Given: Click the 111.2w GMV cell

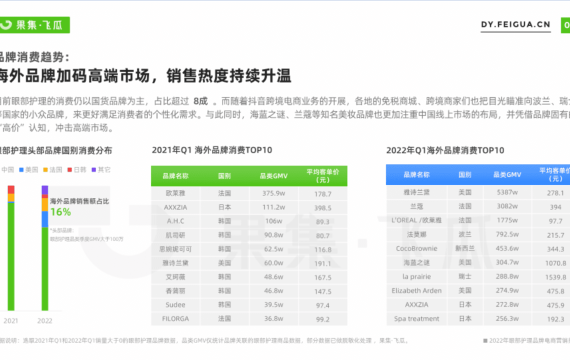Looking at the screenshot, I should pos(274,207).
